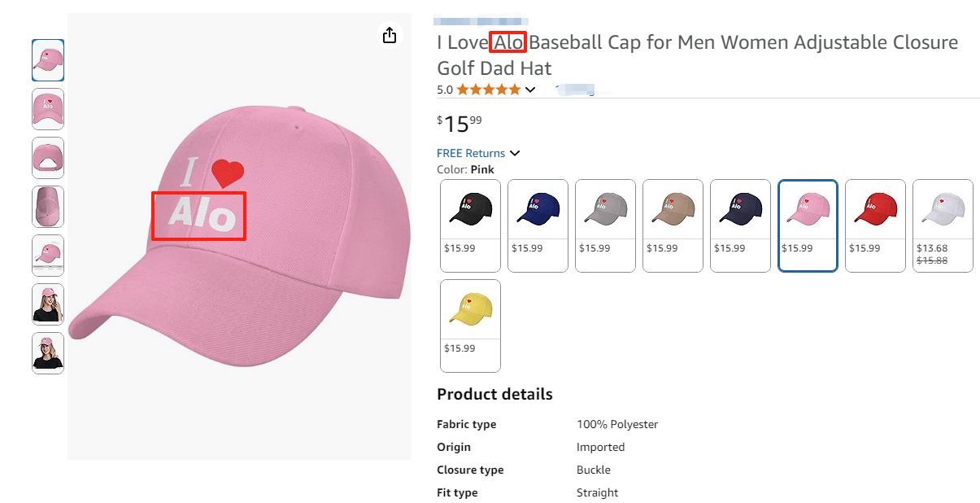980x503 pixels.
Task: Expand the star ratings breakdown chevron
Action: 530,90
